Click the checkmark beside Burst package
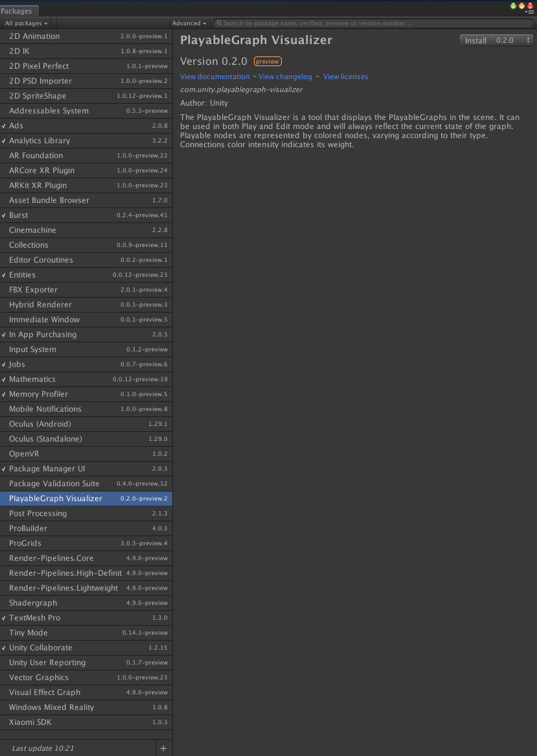Image resolution: width=537 pixels, height=756 pixels. pos(4,215)
